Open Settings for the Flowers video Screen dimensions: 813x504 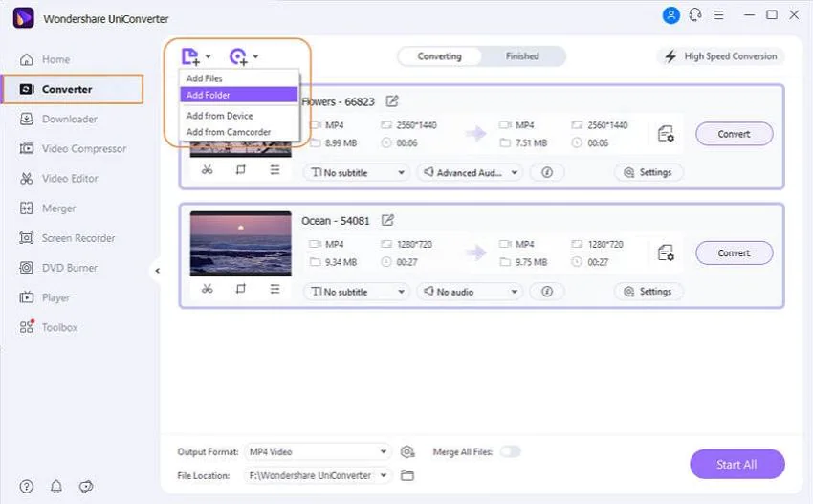[648, 173]
